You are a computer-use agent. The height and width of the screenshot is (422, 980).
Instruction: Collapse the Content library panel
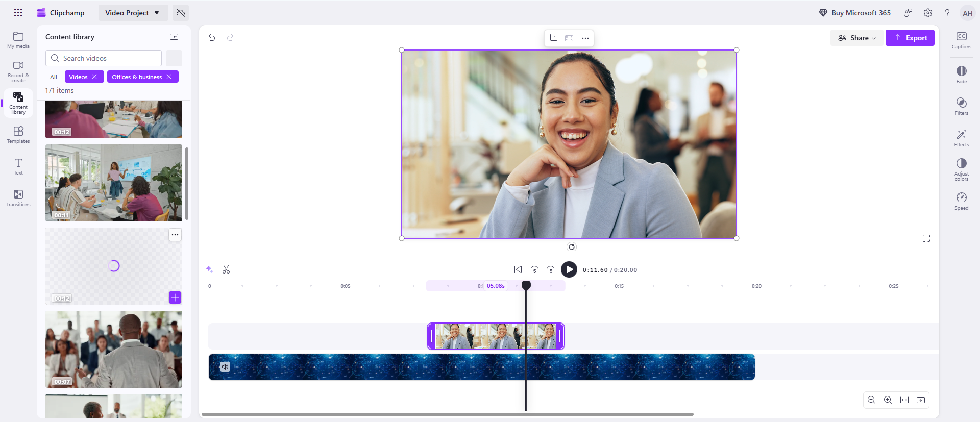coord(174,37)
